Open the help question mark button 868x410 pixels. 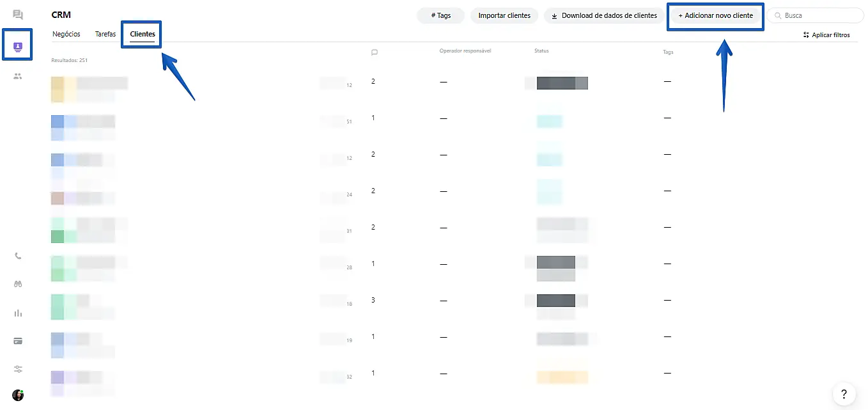pyautogui.click(x=844, y=393)
